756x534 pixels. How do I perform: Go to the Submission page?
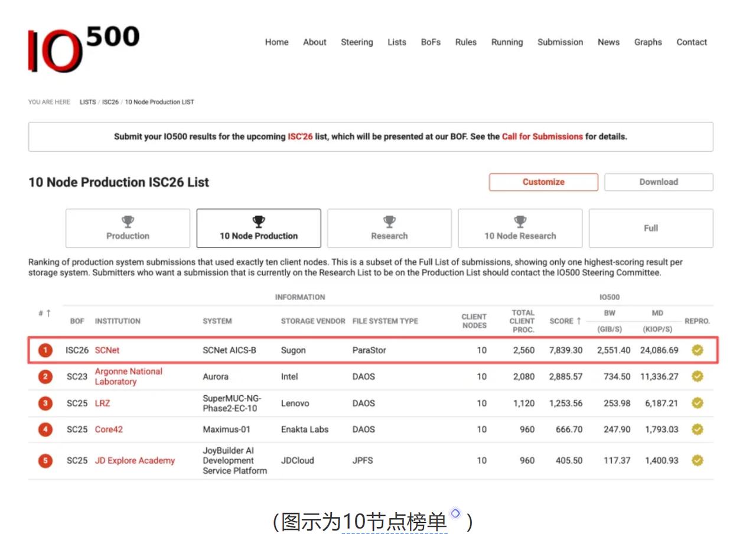[560, 42]
